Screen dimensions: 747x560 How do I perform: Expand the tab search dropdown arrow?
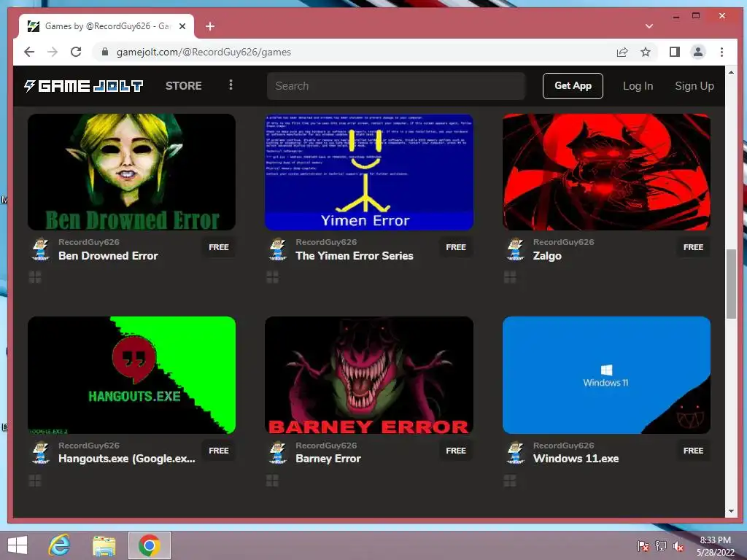[x=649, y=26]
